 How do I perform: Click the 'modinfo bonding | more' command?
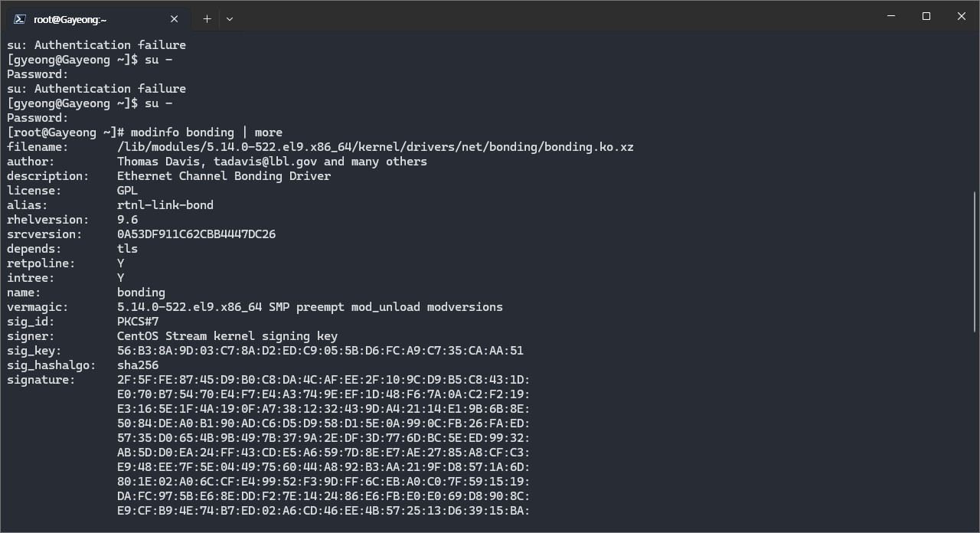(206, 132)
